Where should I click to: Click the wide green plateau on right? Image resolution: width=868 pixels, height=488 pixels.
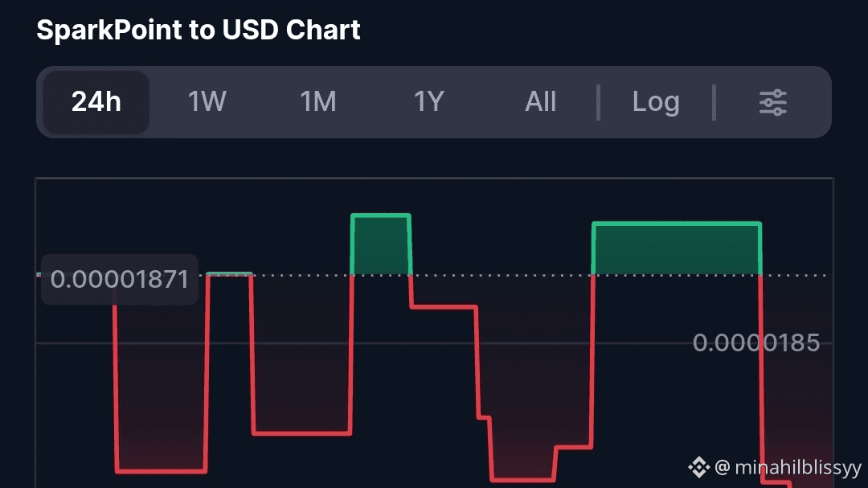(x=676, y=248)
